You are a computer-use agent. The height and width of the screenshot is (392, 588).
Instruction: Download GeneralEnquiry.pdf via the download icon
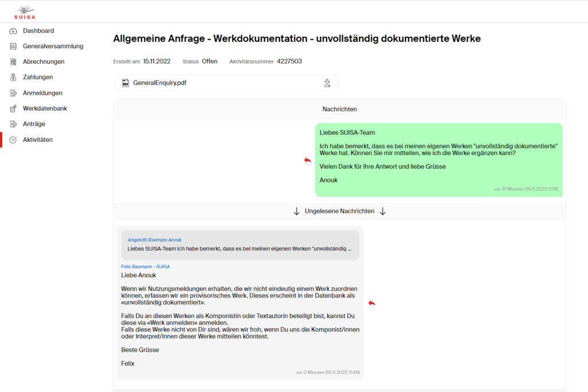(327, 83)
